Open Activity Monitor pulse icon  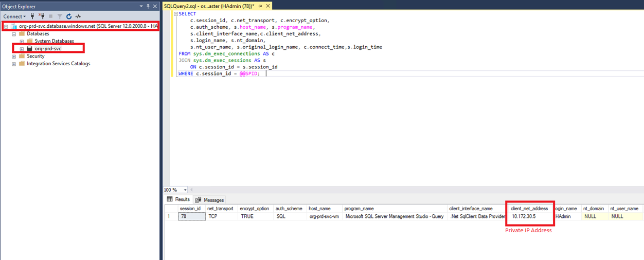(78, 16)
